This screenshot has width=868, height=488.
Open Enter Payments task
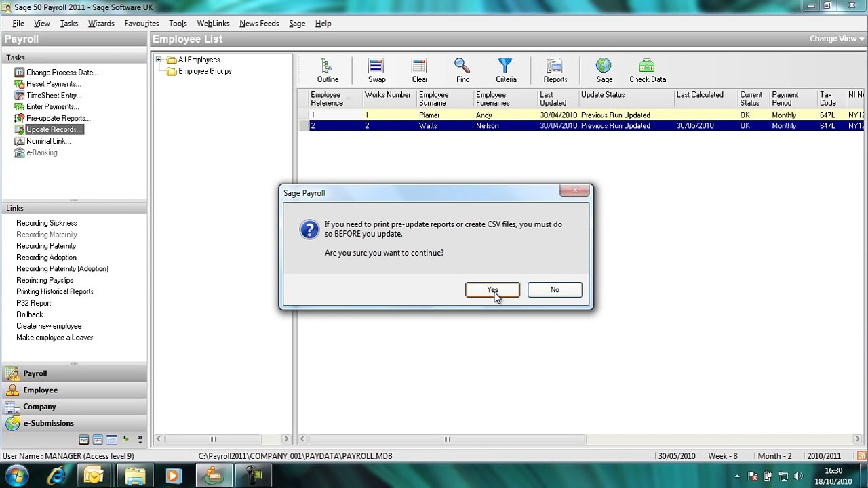pyautogui.click(x=52, y=107)
